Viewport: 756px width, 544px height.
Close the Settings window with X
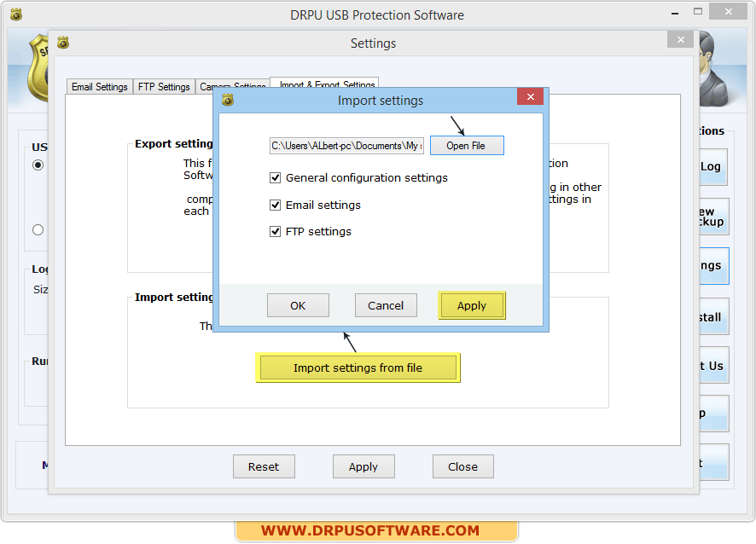point(680,39)
